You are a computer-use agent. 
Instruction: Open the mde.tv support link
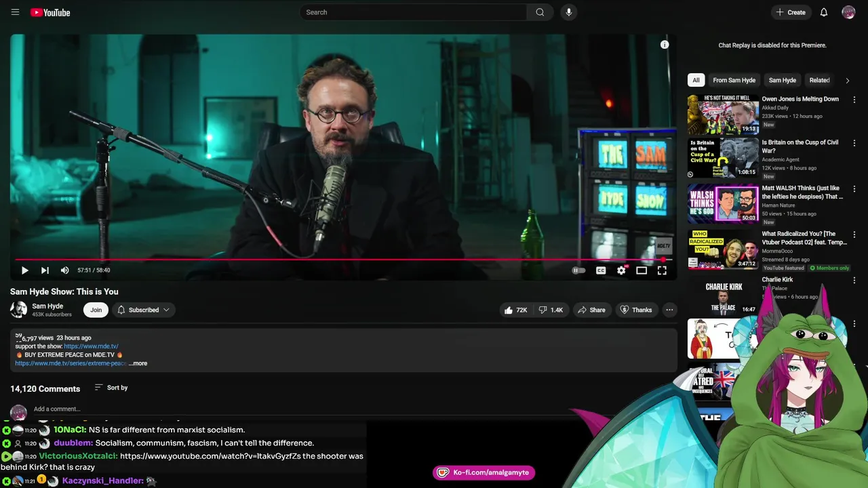91,346
